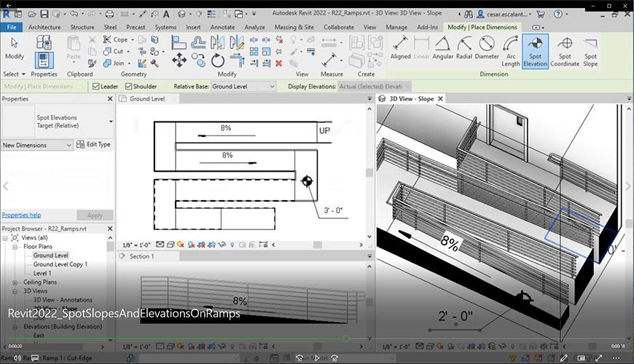Click the video volume speaker icon
The width and height of the screenshot is (634, 364).
pos(17,358)
